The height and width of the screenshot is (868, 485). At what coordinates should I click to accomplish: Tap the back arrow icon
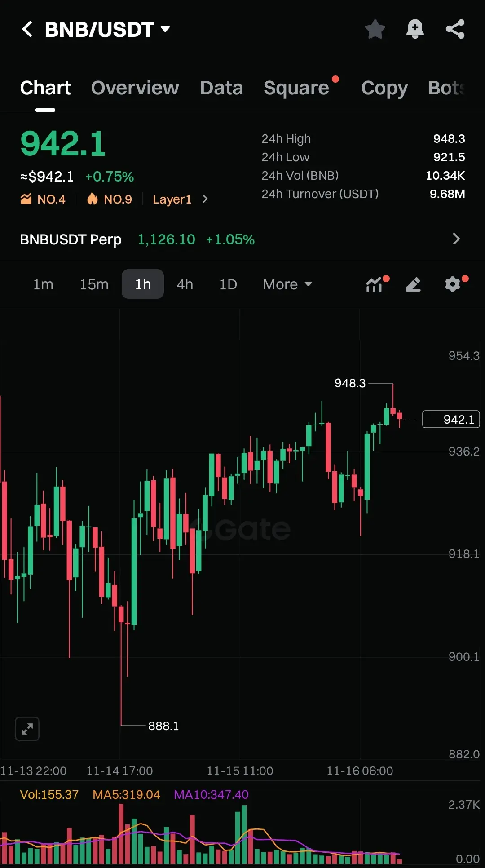tap(27, 29)
